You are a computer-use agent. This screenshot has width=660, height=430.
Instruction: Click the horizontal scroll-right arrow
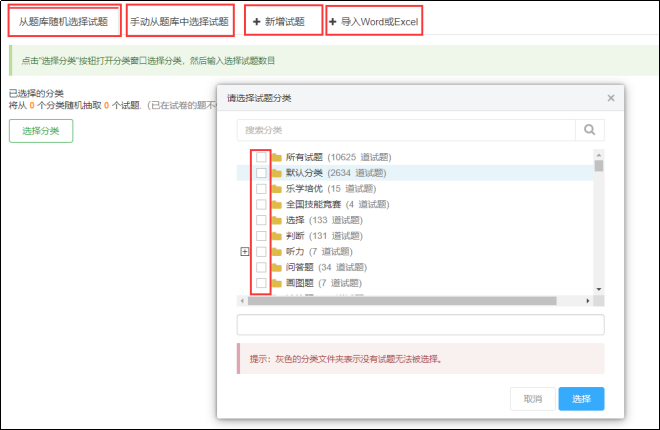click(x=588, y=301)
